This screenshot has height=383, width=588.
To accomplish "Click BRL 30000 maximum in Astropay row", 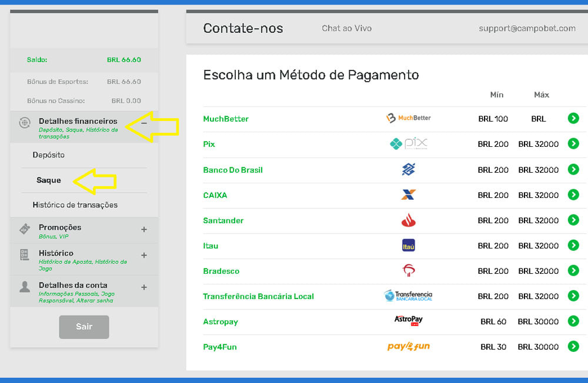I will 538,321.
